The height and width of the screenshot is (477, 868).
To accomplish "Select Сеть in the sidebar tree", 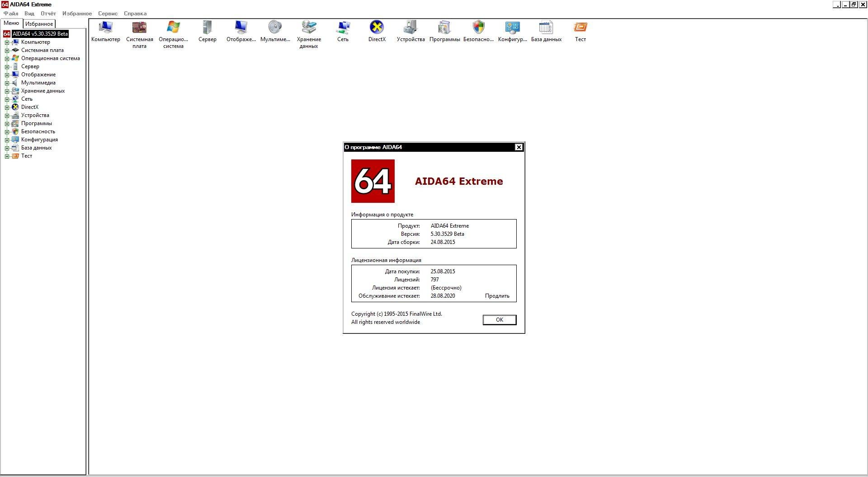I will point(27,99).
